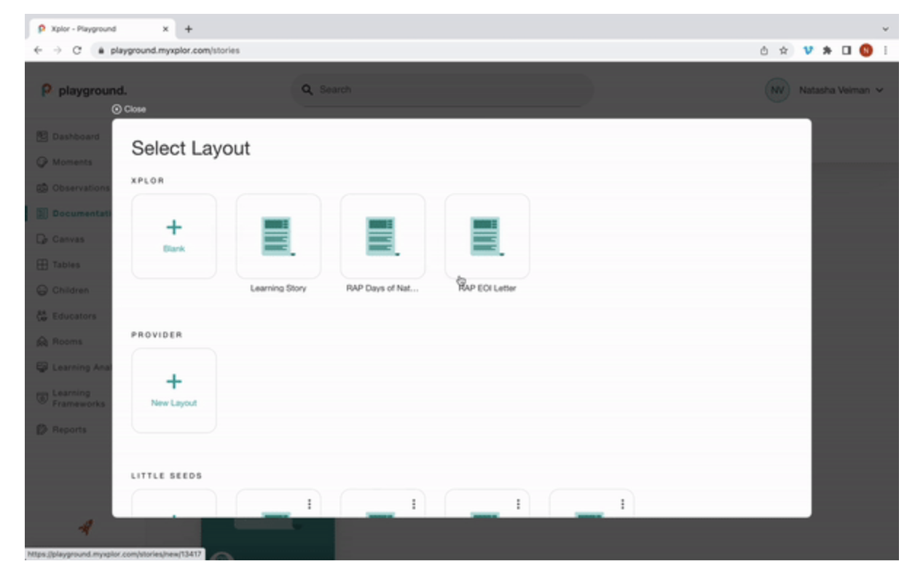923x588 pixels.
Task: Open a new browser tab
Action: click(x=189, y=29)
